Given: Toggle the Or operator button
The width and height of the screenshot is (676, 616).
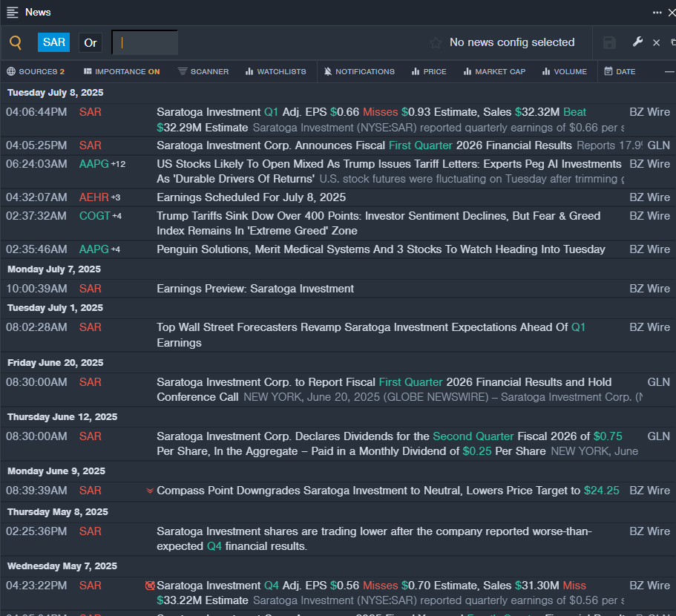Looking at the screenshot, I should [x=91, y=43].
